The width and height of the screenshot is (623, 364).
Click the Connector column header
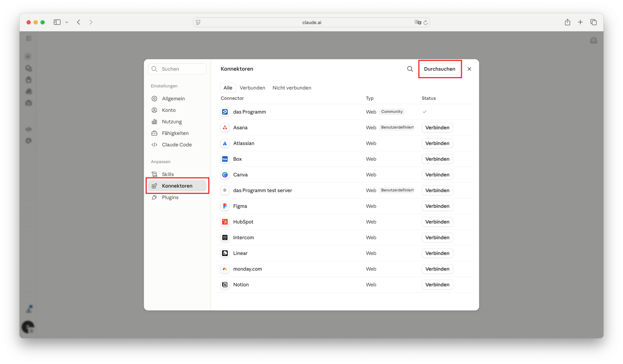point(232,98)
